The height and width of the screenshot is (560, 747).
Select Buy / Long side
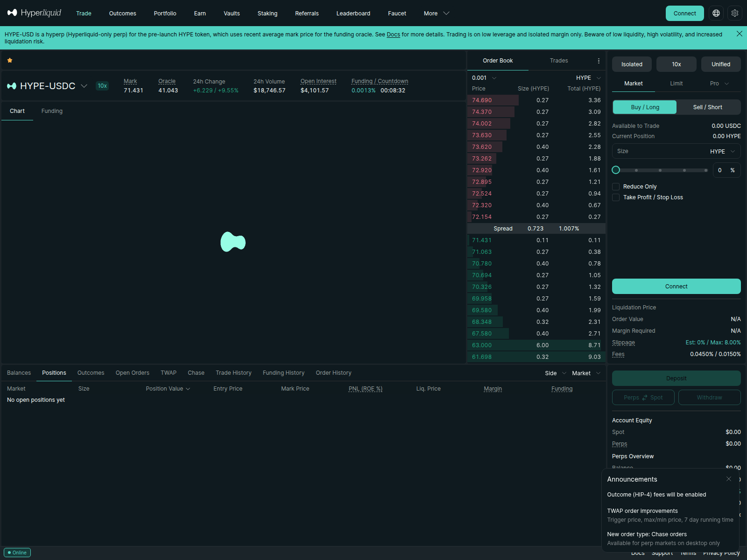[x=645, y=107]
